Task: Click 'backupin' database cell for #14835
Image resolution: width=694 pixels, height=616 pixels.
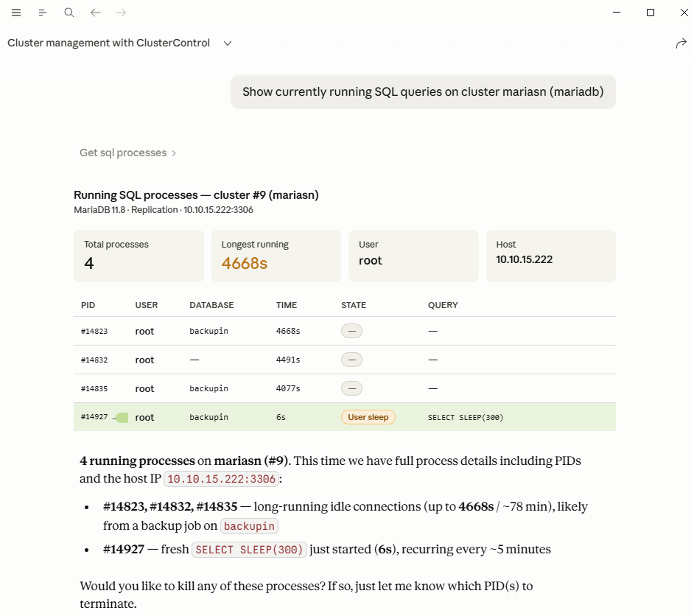Action: point(209,388)
